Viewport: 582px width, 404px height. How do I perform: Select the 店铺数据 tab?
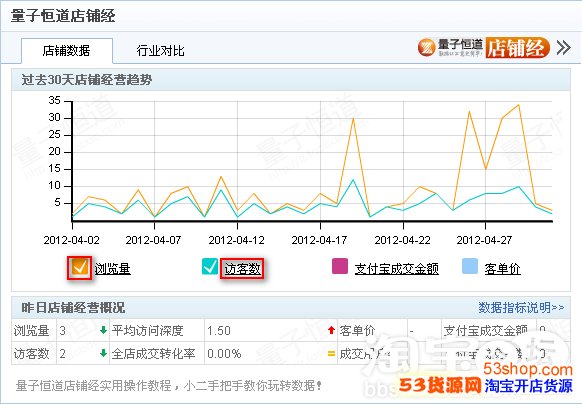pos(67,50)
